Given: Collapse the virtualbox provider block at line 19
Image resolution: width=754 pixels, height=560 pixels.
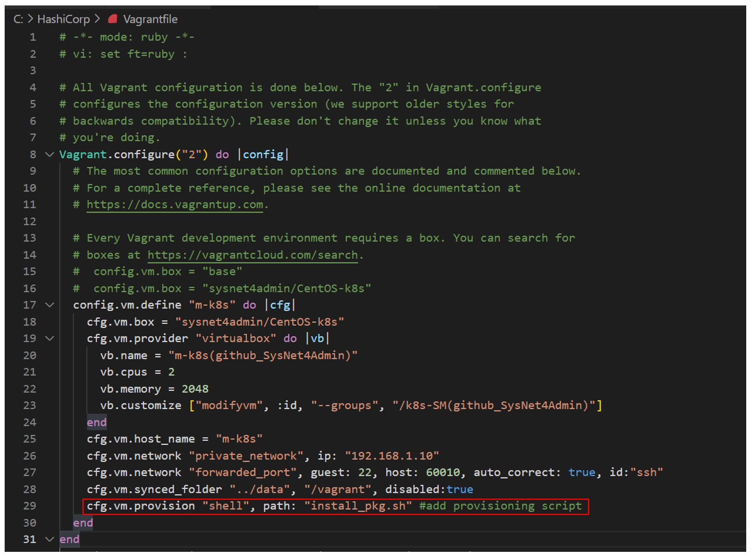Looking at the screenshot, I should click(x=49, y=338).
